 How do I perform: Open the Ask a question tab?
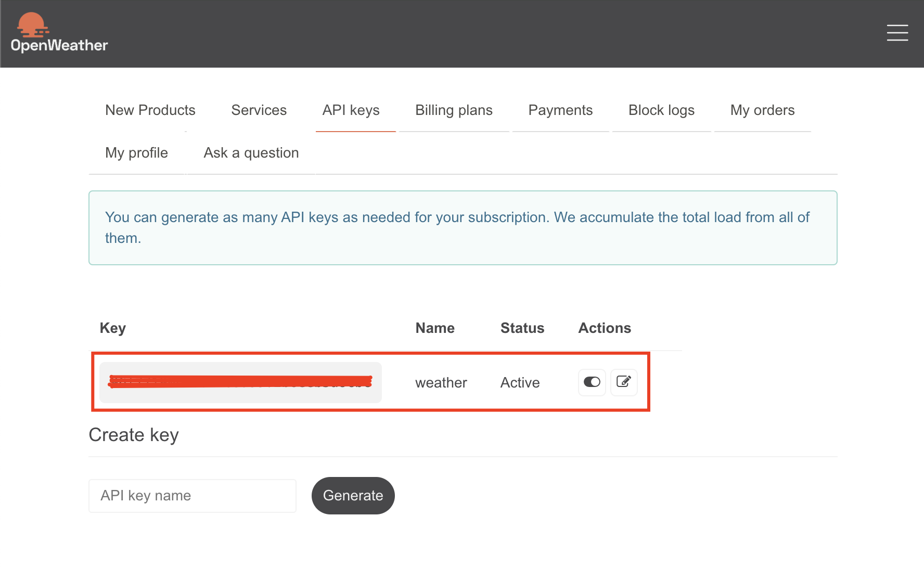click(x=251, y=153)
